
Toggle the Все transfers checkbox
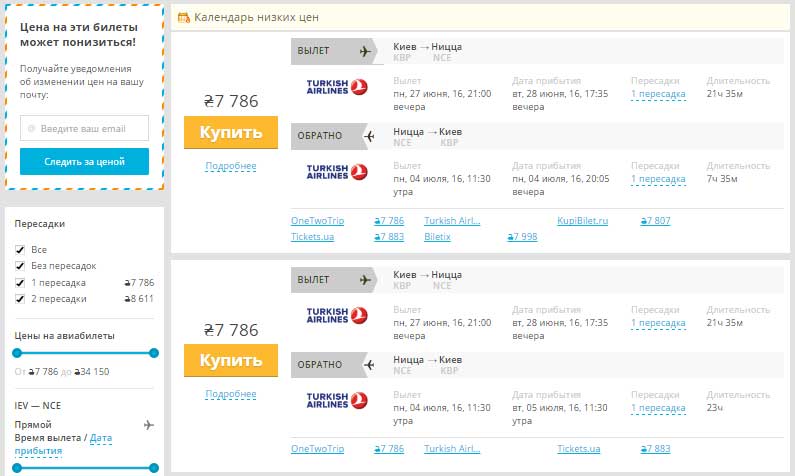tap(20, 250)
